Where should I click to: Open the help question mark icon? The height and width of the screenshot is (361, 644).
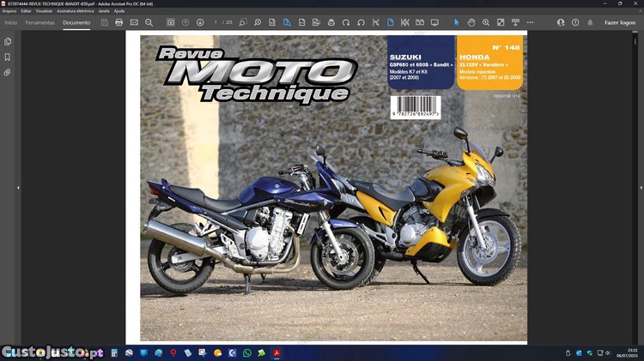click(x=575, y=22)
